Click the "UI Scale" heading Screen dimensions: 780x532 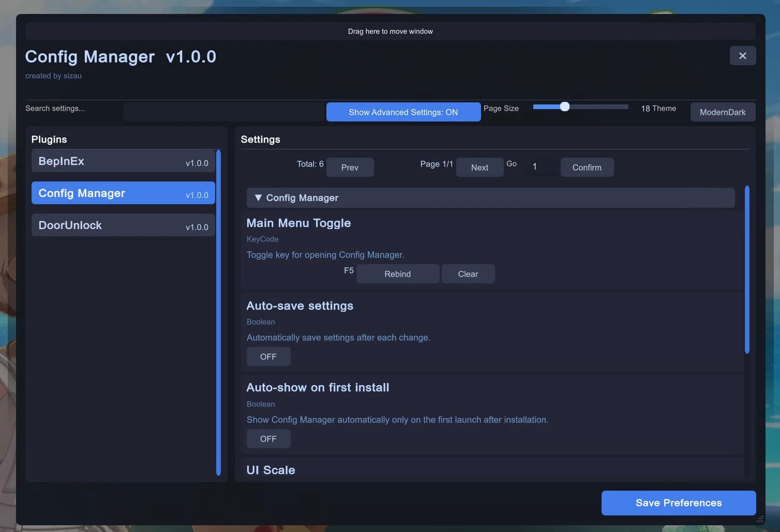pyautogui.click(x=271, y=470)
